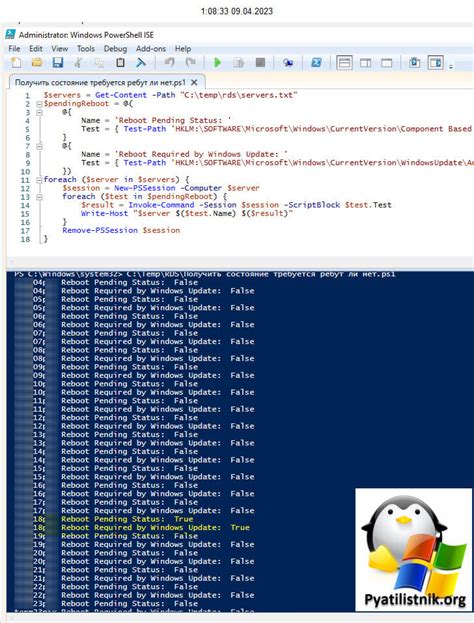
Task: Open the Add-ons menu
Action: coord(151,49)
